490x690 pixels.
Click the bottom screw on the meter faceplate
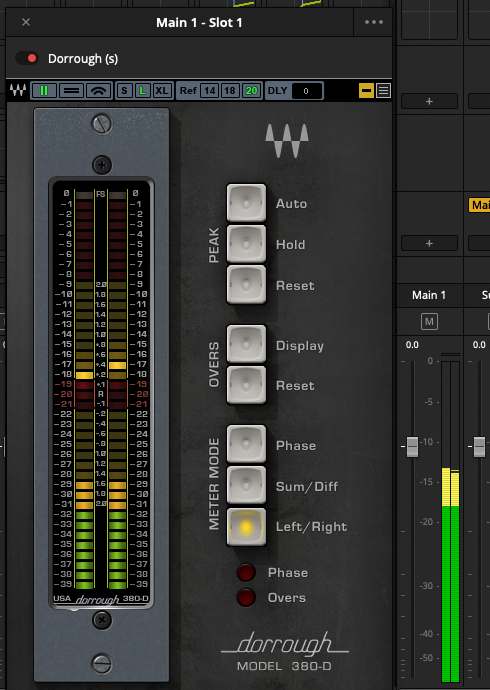102,664
